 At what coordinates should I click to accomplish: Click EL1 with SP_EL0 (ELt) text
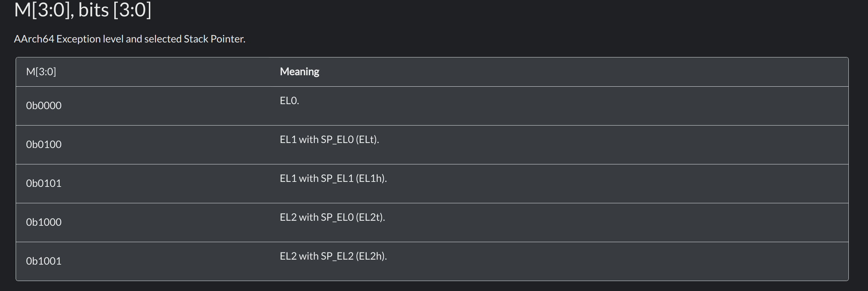(329, 139)
